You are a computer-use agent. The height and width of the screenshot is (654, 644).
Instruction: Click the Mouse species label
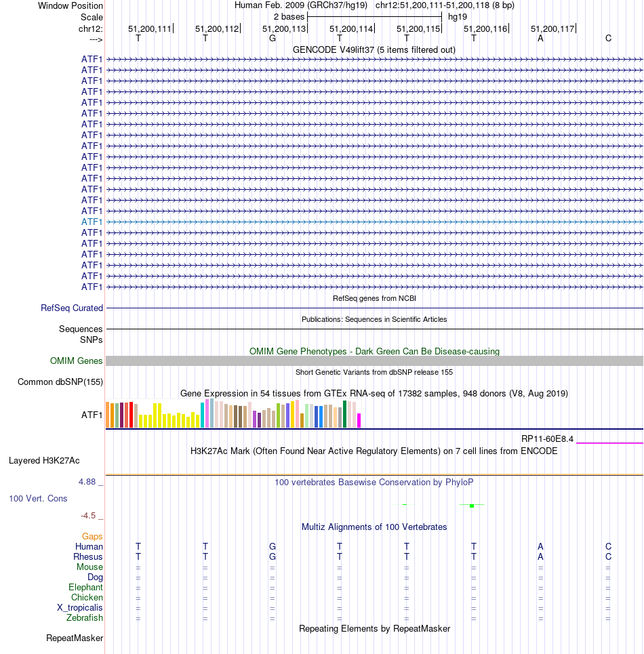(89, 567)
